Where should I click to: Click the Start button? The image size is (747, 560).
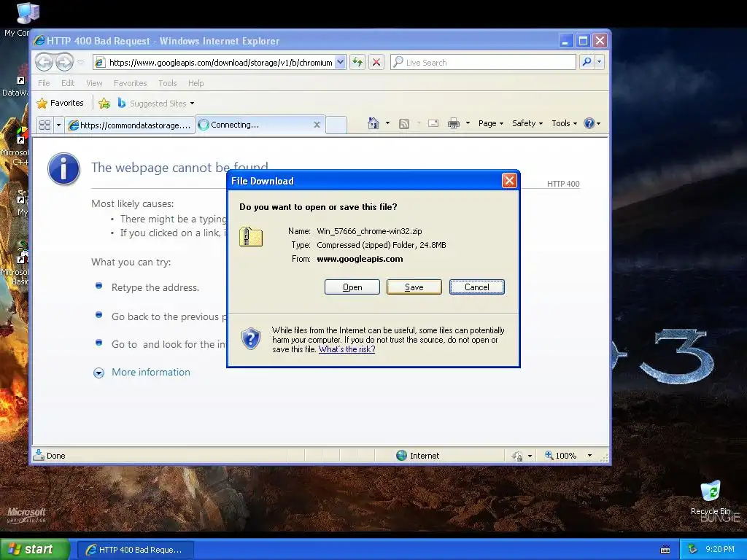tap(35, 549)
